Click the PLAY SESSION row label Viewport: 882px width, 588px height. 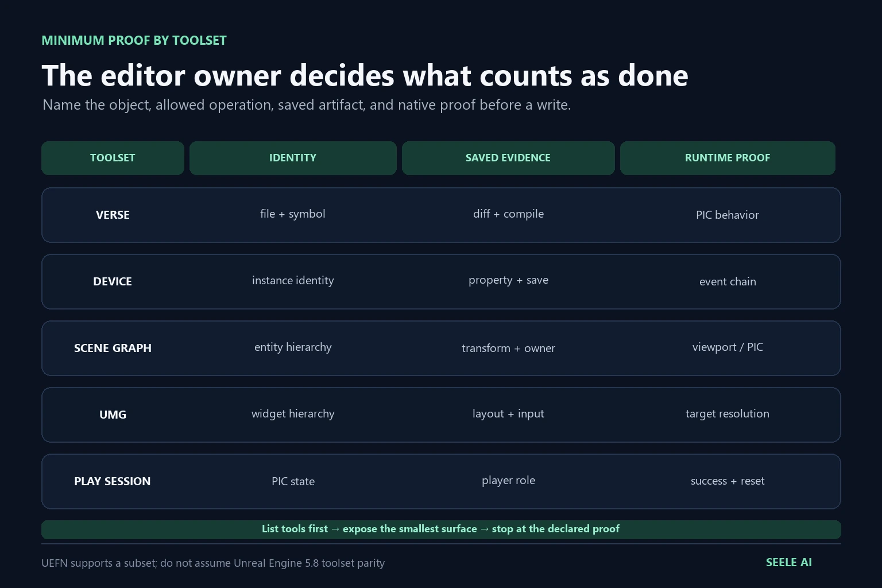pos(113,481)
